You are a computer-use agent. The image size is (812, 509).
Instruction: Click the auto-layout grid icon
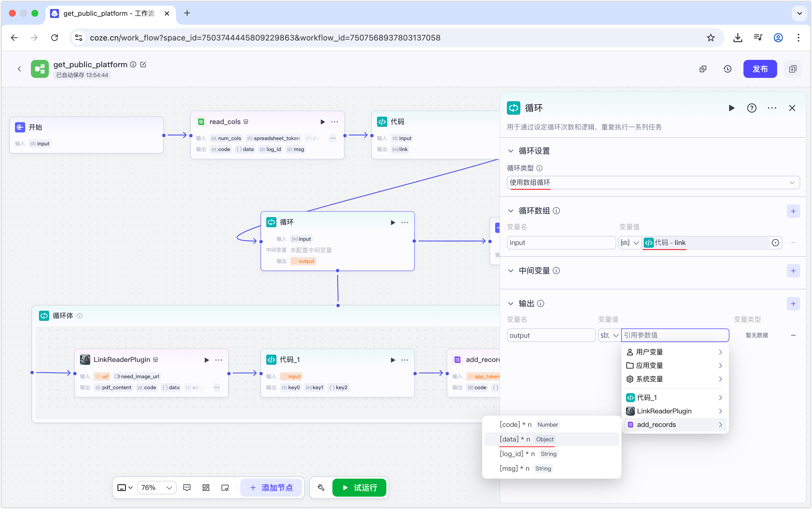click(206, 487)
